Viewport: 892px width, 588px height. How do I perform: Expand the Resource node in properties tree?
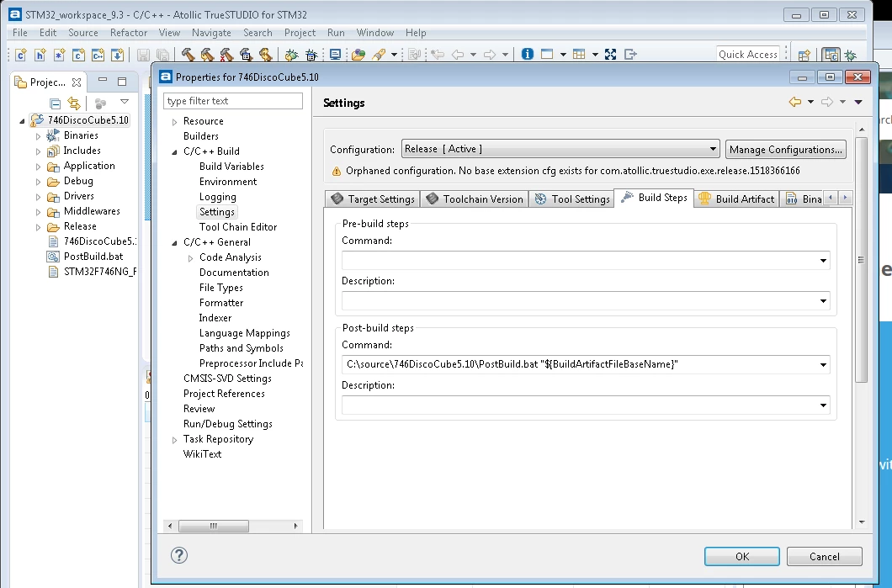tap(175, 122)
